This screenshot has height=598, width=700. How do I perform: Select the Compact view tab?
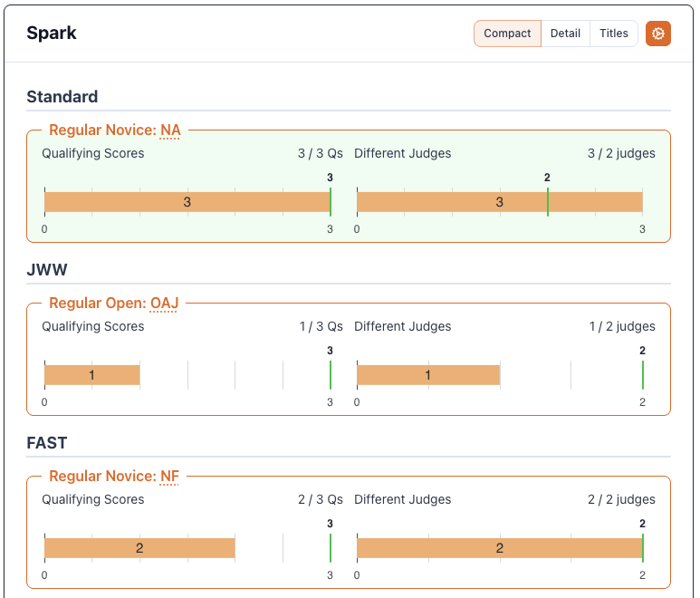pyautogui.click(x=507, y=34)
